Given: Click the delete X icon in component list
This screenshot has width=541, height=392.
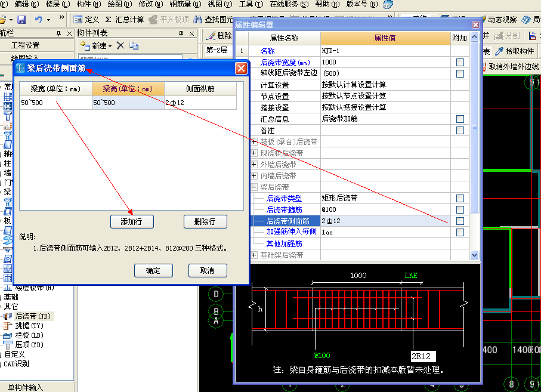Looking at the screenshot, I should (120, 45).
